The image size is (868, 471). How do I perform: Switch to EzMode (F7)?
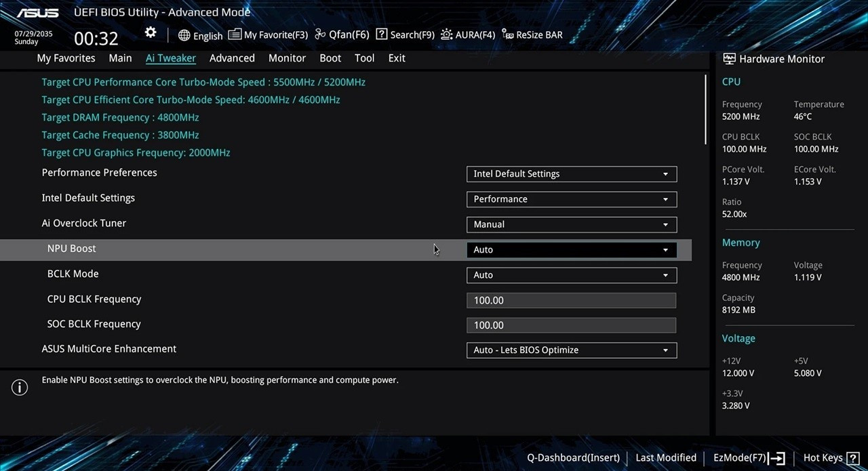pyautogui.click(x=749, y=458)
